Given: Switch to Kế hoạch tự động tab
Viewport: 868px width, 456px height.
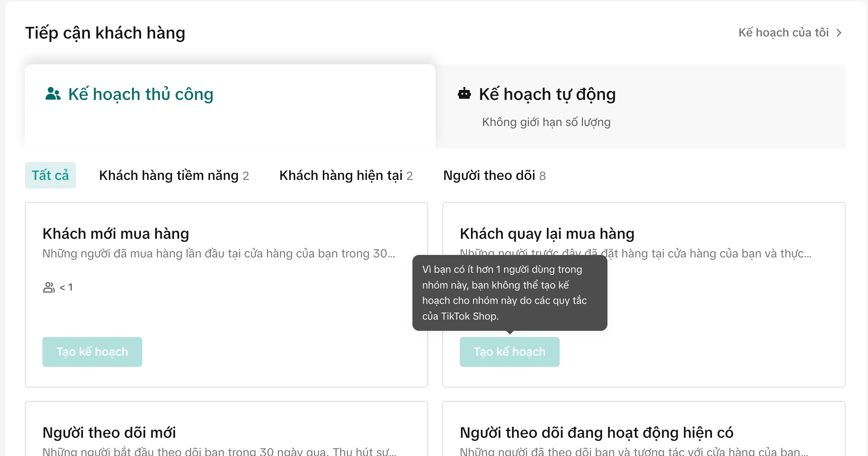Looking at the screenshot, I should (547, 95).
